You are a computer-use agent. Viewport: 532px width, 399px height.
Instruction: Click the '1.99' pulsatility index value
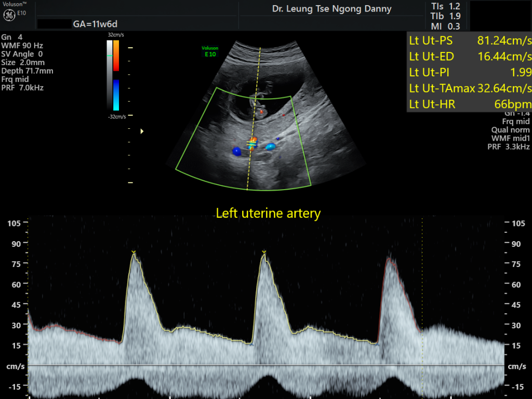pos(521,72)
